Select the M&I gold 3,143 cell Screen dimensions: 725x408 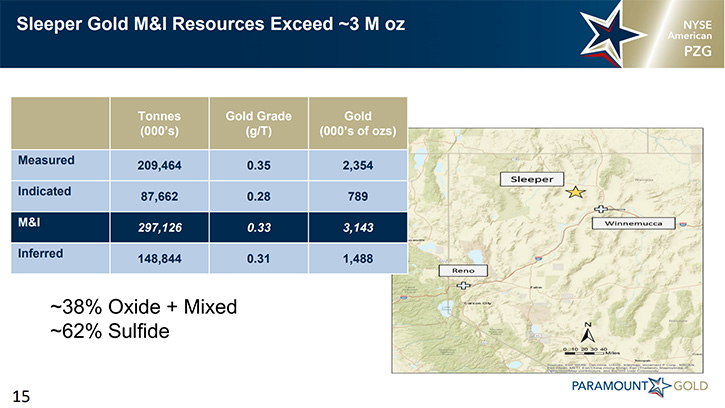(x=358, y=227)
